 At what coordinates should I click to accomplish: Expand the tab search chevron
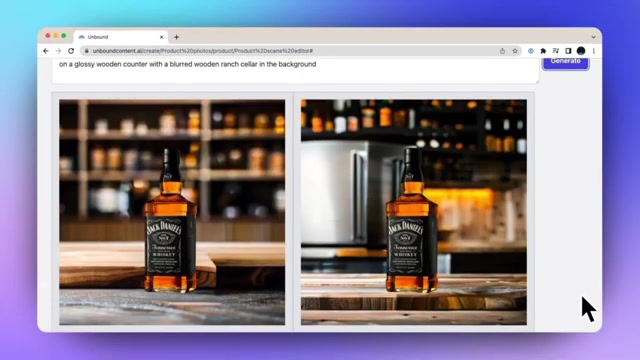coord(593,37)
